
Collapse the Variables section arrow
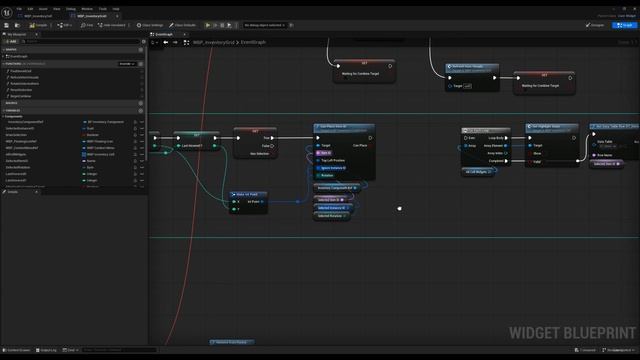click(x=4, y=111)
